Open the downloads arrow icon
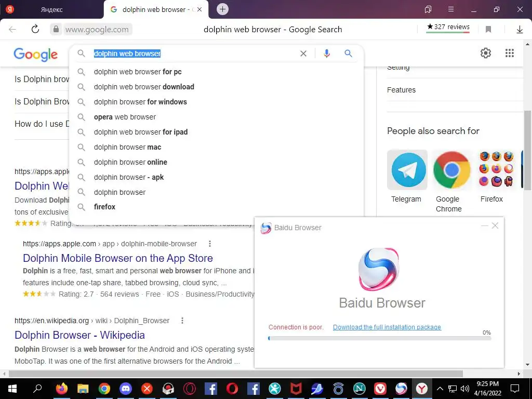 520,30
